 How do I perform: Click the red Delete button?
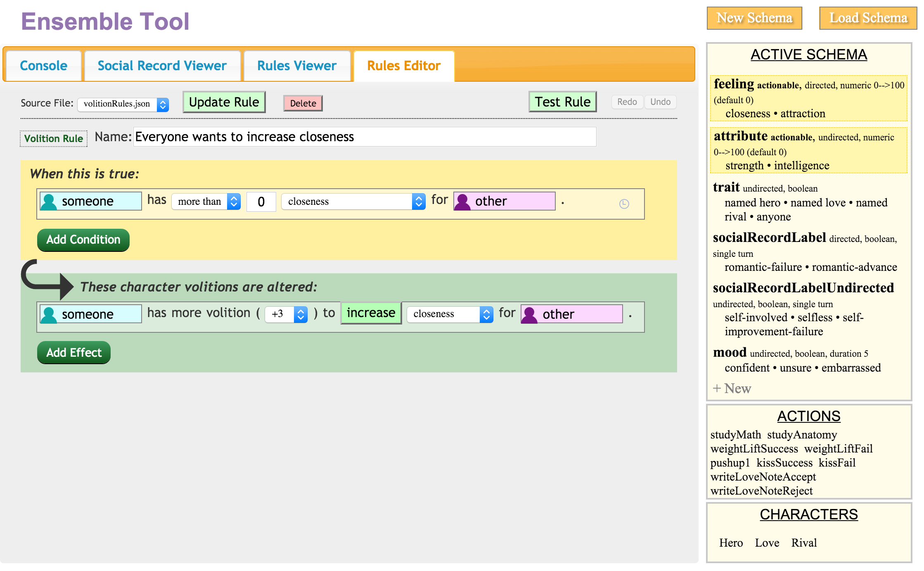click(x=303, y=103)
